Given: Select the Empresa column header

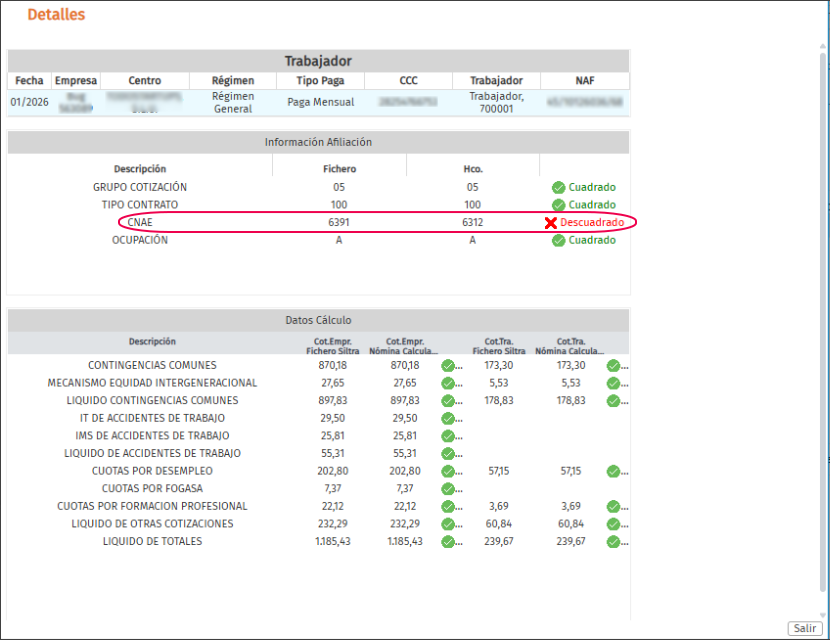Looking at the screenshot, I should pyautogui.click(x=76, y=80).
